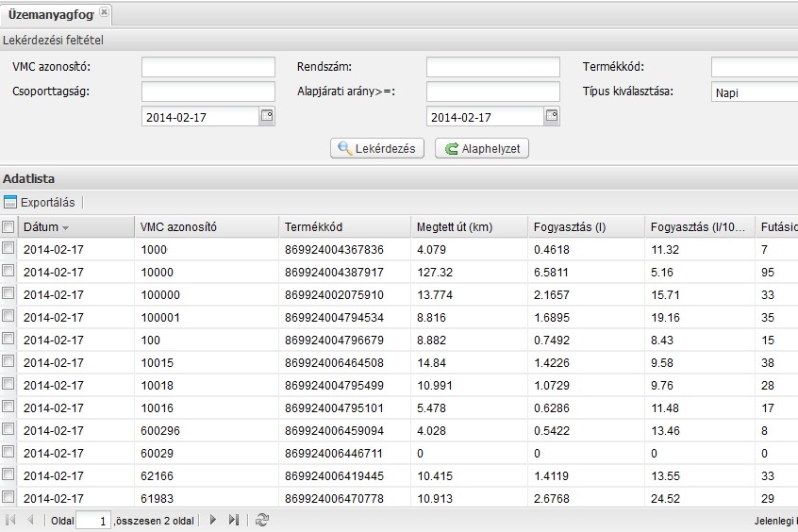This screenshot has width=798, height=532.
Task: Jump to the last page
Action: (233, 520)
